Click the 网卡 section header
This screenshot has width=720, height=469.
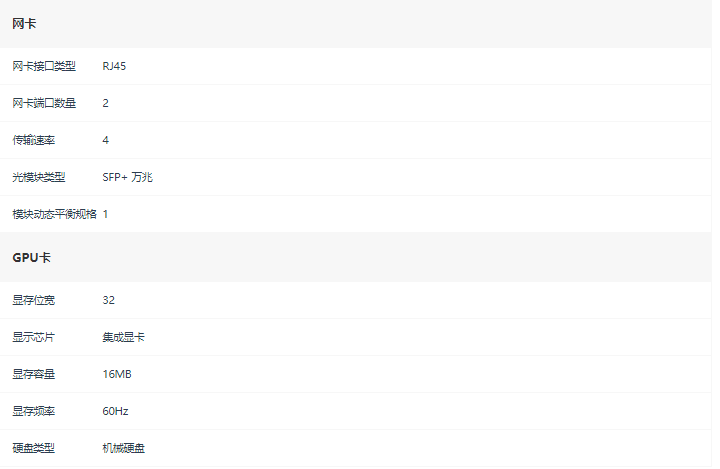tap(24, 23)
